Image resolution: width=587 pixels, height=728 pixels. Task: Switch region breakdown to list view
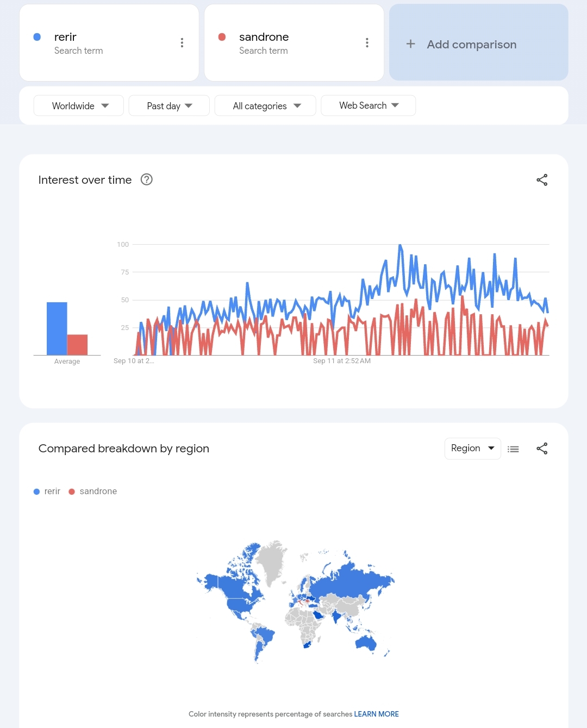(513, 449)
